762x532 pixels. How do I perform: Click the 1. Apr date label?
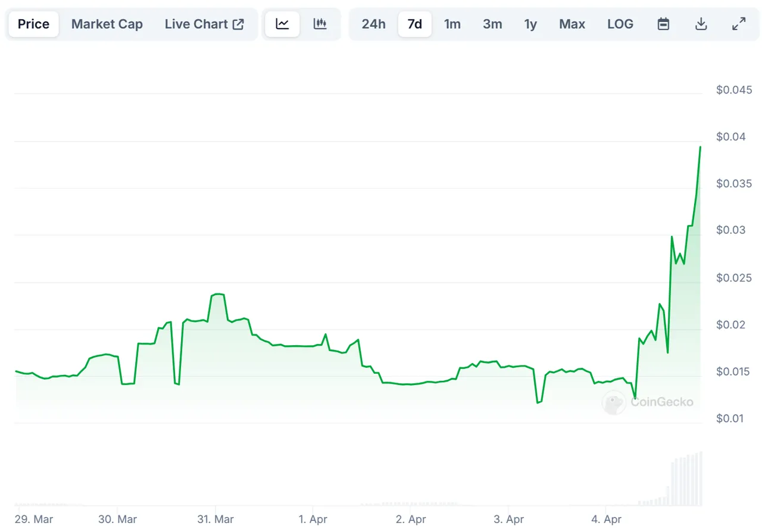point(313,519)
